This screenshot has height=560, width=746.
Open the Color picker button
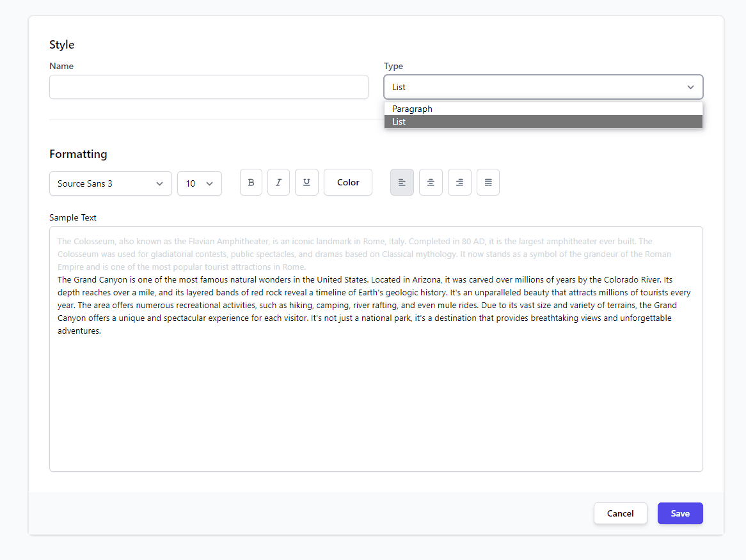coord(348,183)
